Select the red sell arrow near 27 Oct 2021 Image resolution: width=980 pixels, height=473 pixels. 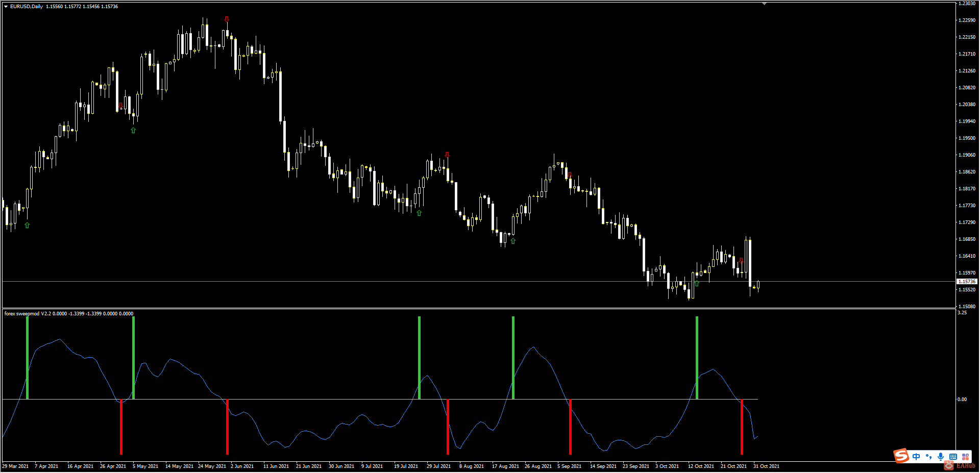tap(741, 260)
